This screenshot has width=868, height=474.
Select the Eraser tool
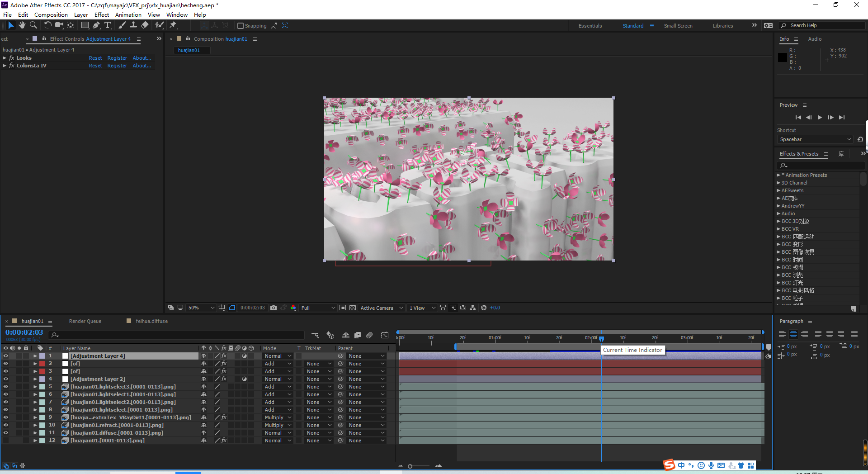coord(145,25)
